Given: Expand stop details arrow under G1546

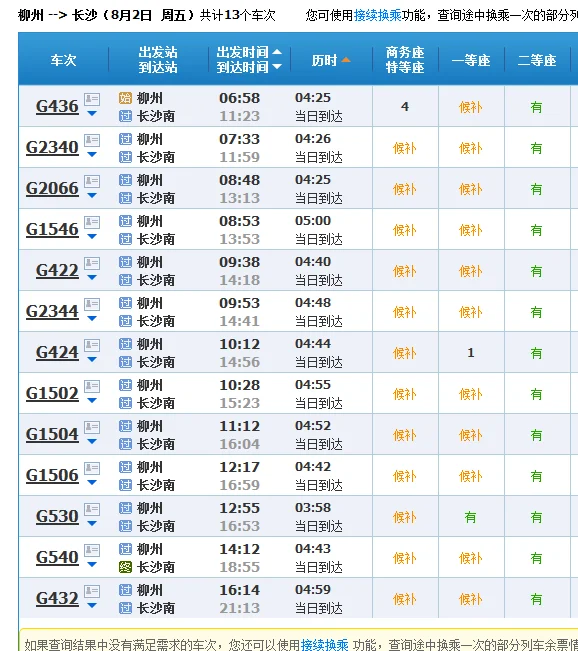Looking at the screenshot, I should tap(92, 236).
